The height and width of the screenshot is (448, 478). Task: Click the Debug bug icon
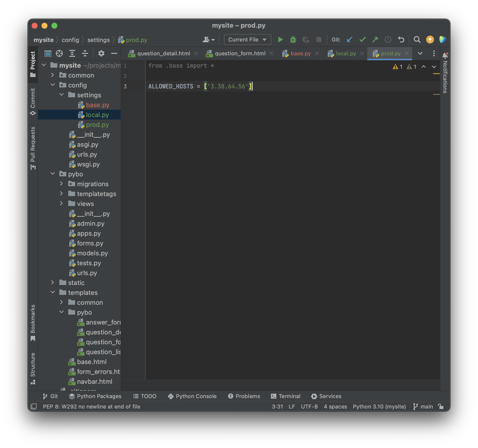[293, 40]
